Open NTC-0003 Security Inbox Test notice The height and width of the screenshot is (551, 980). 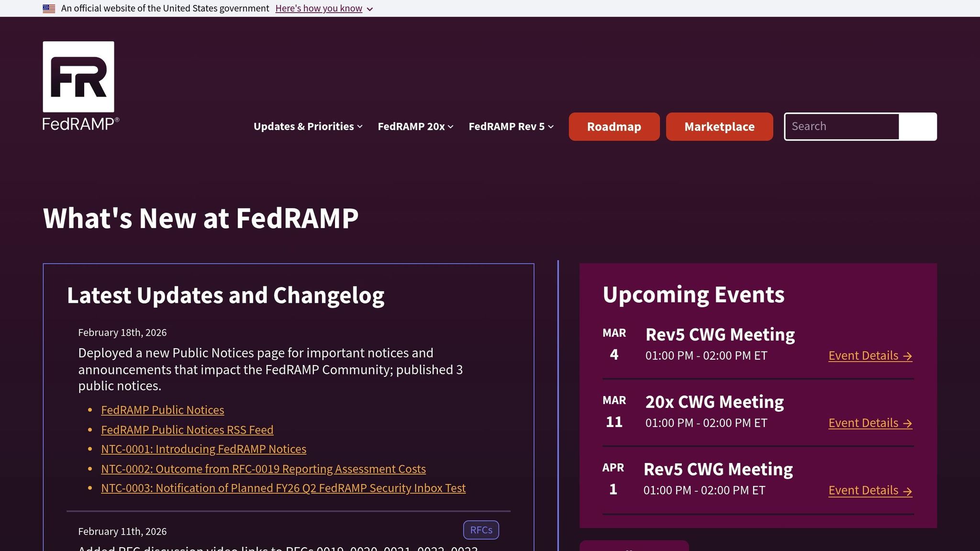283,488
